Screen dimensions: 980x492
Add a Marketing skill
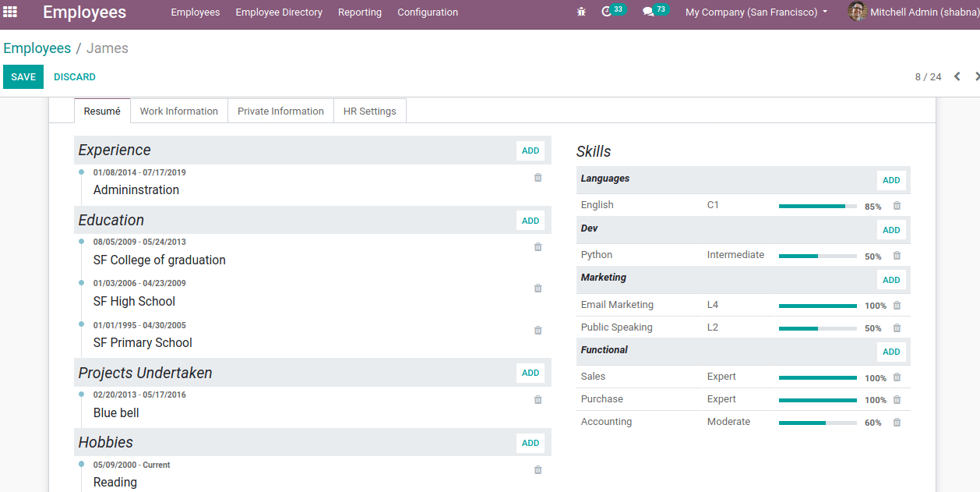[891, 280]
